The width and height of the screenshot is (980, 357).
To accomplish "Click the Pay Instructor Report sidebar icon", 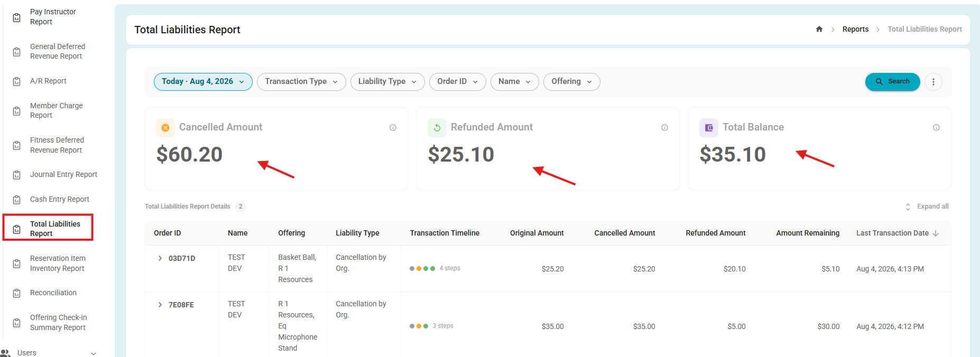I will [x=17, y=17].
